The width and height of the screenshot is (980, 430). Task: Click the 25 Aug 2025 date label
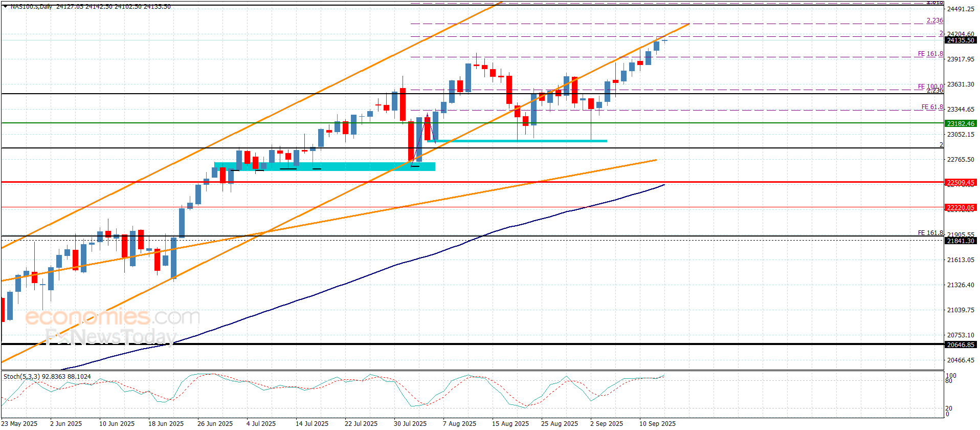(560, 423)
